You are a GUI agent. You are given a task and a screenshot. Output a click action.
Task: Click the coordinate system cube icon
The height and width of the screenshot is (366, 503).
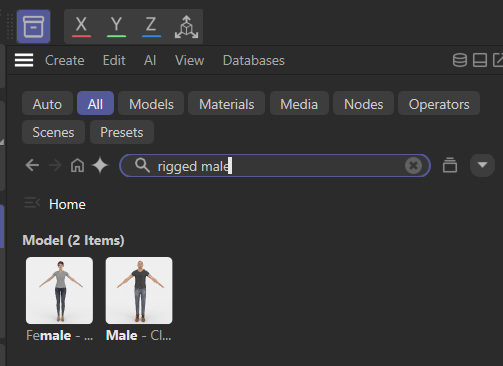186,27
